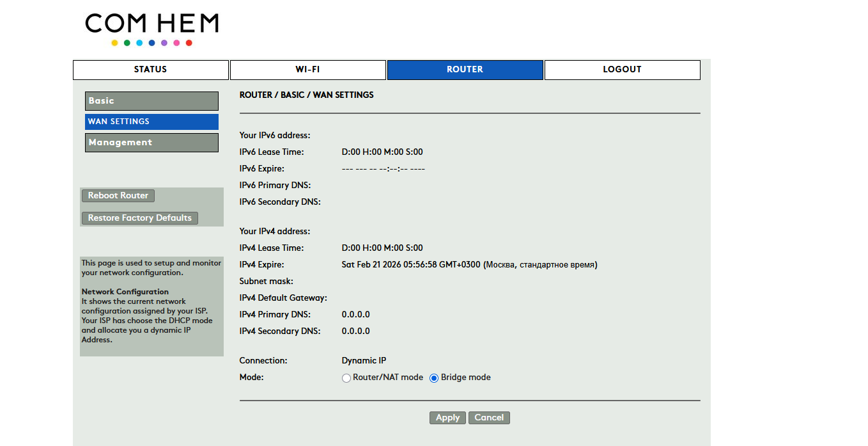Click the dark blue dot under the logo
Viewport: 868px width, 446px height.
click(x=151, y=43)
